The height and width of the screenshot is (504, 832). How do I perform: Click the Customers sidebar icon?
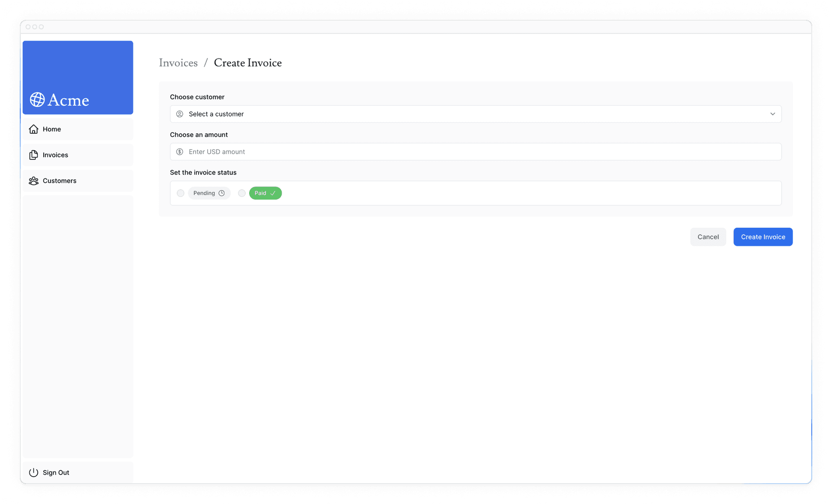pyautogui.click(x=33, y=181)
